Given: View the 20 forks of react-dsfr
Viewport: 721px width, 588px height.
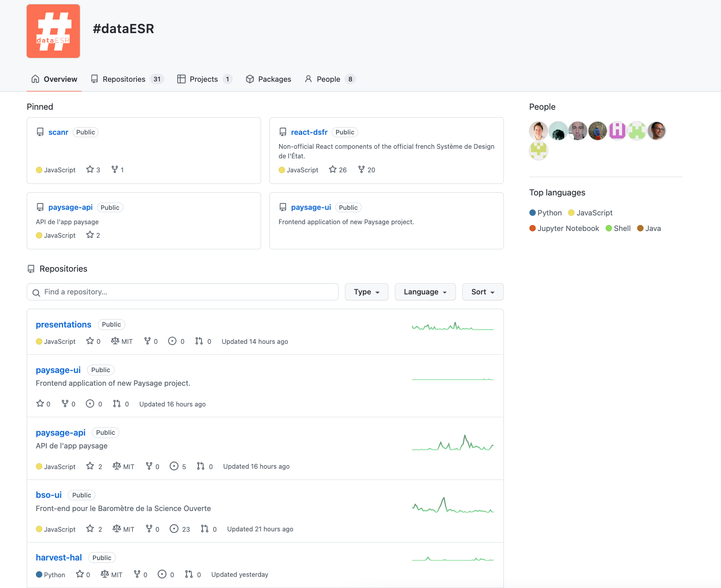Looking at the screenshot, I should click(366, 170).
